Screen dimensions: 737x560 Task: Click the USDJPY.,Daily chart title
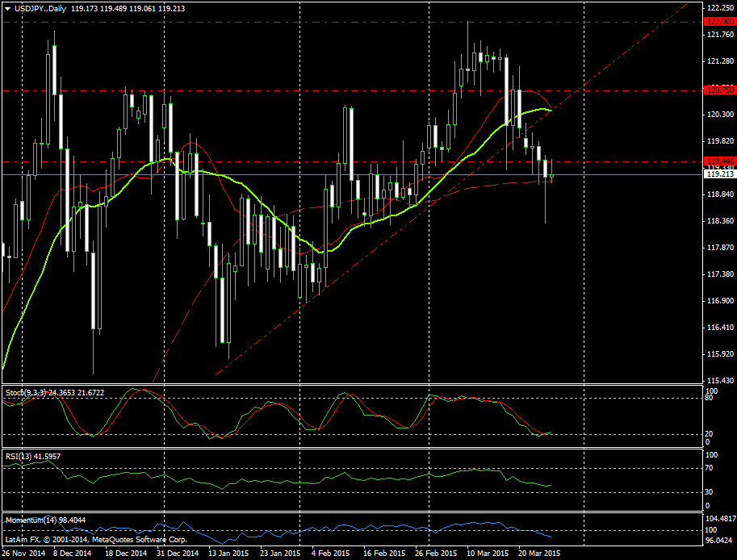[41, 8]
